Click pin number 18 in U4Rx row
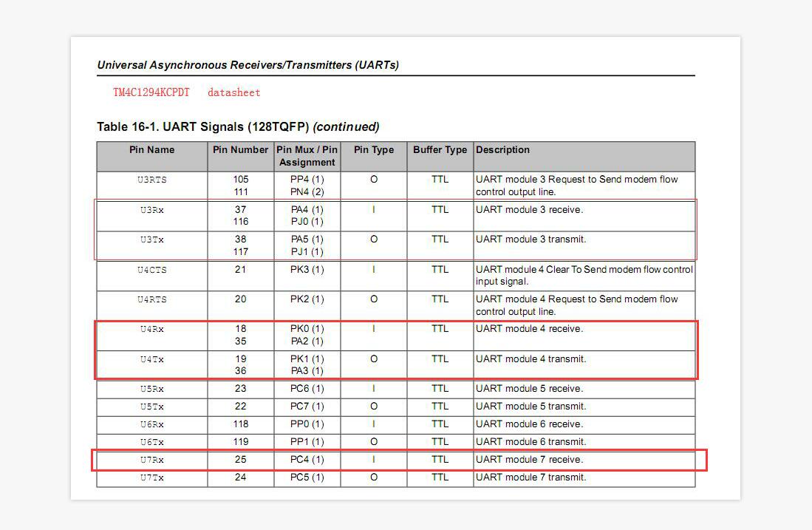Screen dimensions: 812x530 click(x=241, y=329)
